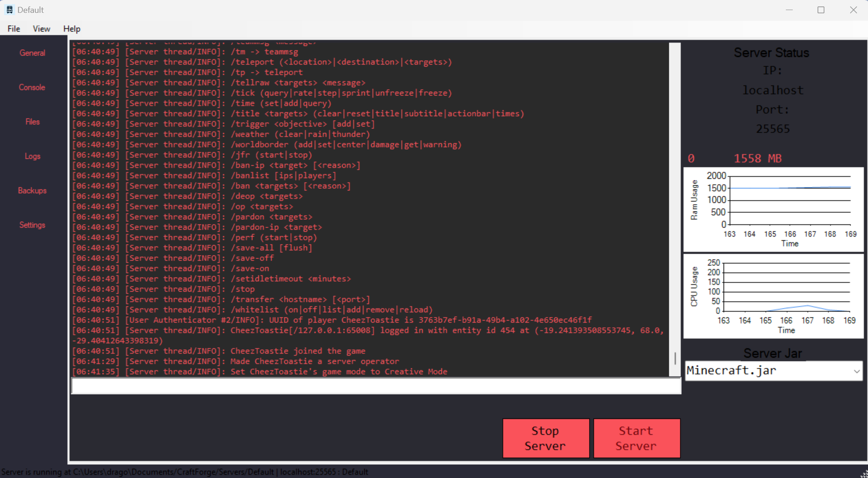The image size is (868, 478).
Task: Open the View menu
Action: 41,28
